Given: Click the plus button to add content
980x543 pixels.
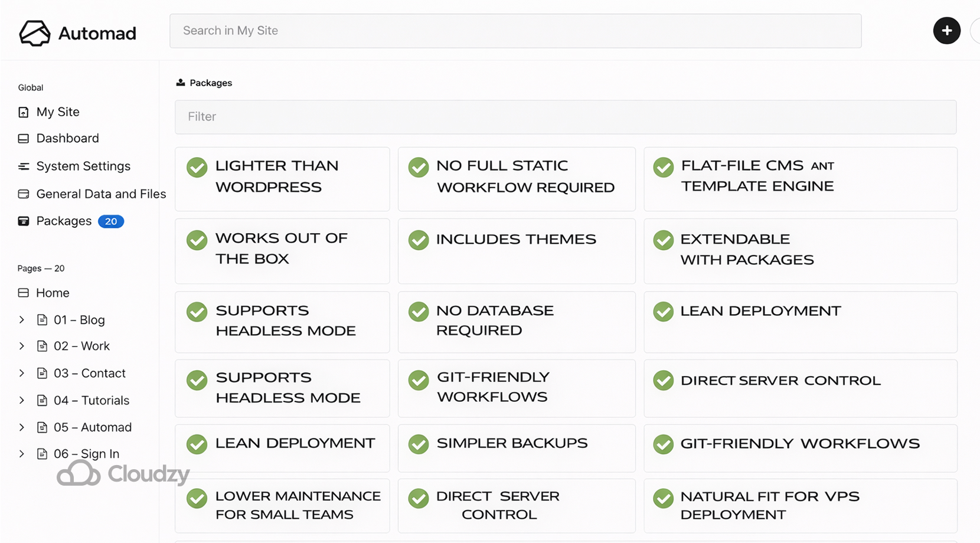Looking at the screenshot, I should [x=947, y=31].
